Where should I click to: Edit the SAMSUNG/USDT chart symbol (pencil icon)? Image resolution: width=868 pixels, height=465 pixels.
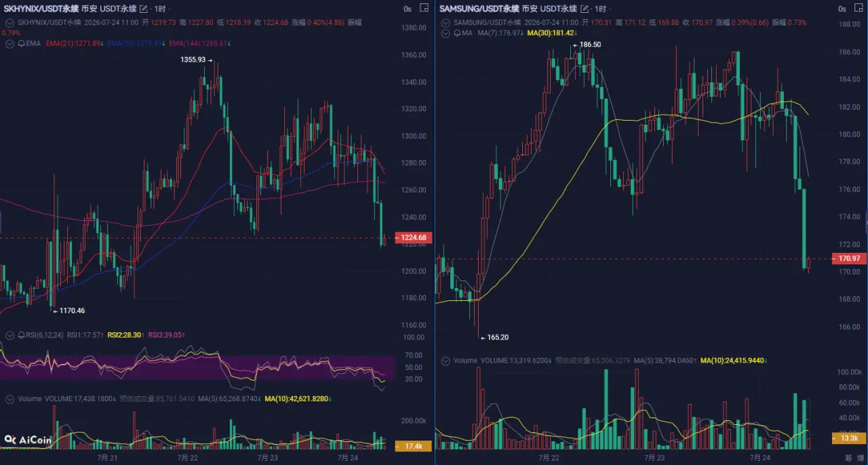[x=586, y=9]
